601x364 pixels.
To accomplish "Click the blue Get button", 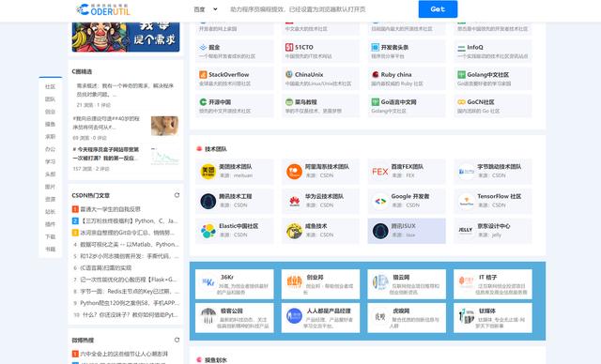I will 438,9.
